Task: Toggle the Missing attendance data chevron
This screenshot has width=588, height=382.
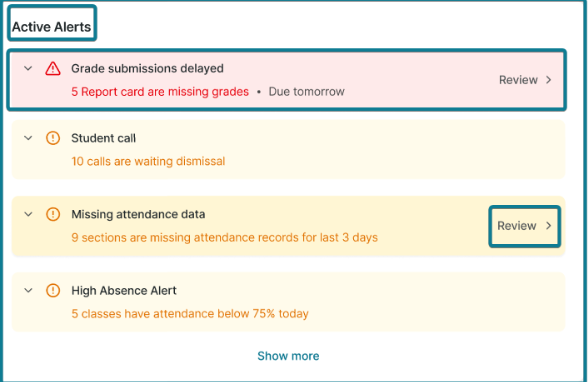Action: (28, 214)
